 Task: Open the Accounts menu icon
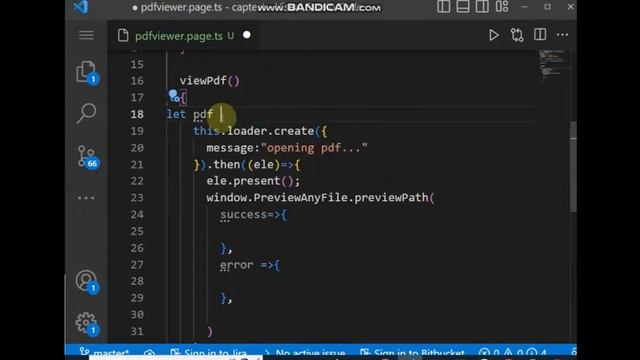click(86, 282)
